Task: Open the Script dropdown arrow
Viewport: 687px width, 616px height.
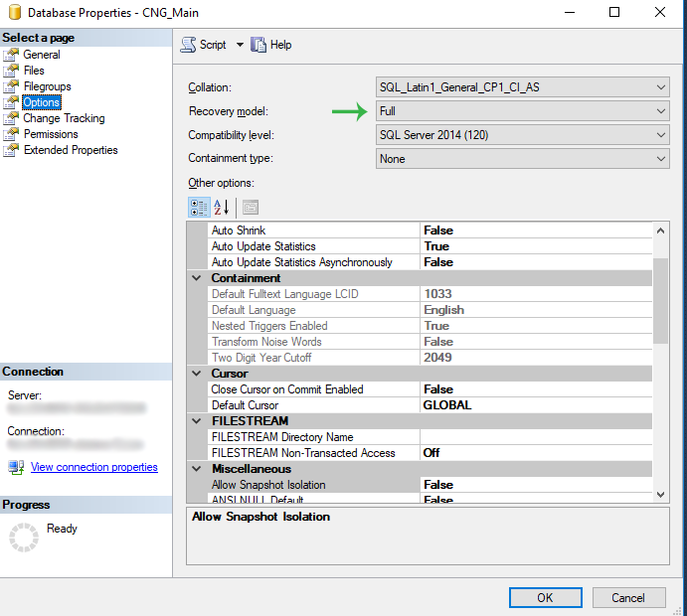Action: tap(240, 45)
